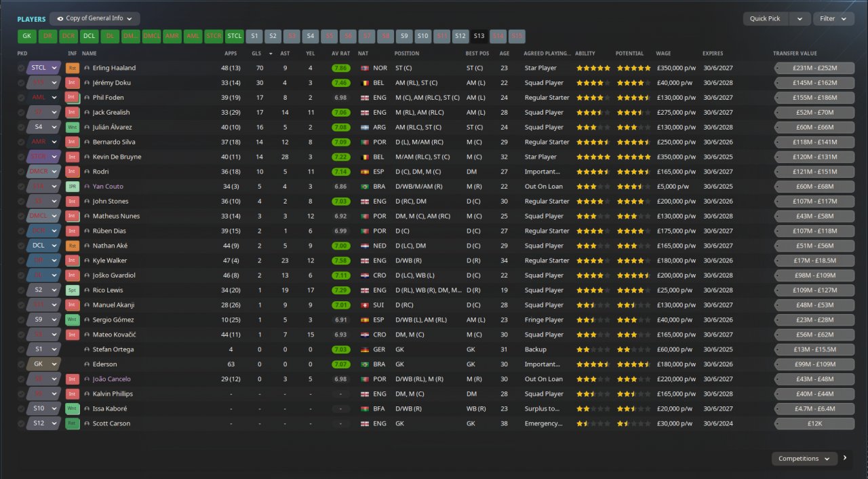Select the AMR slot in the position strip
The width and height of the screenshot is (868, 479).
[172, 37]
